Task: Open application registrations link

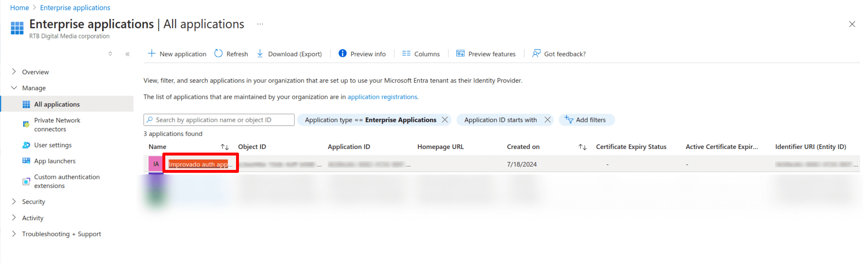Action: (382, 97)
